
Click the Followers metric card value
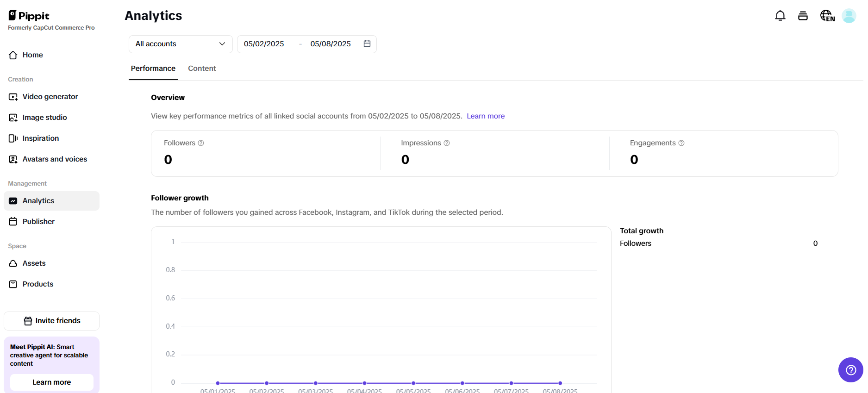pyautogui.click(x=168, y=160)
